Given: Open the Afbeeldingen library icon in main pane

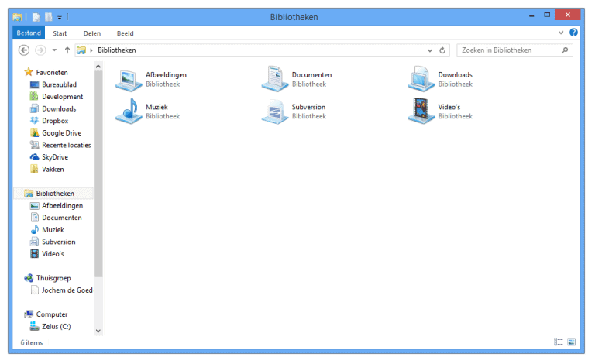Looking at the screenshot, I should pyautogui.click(x=129, y=80).
